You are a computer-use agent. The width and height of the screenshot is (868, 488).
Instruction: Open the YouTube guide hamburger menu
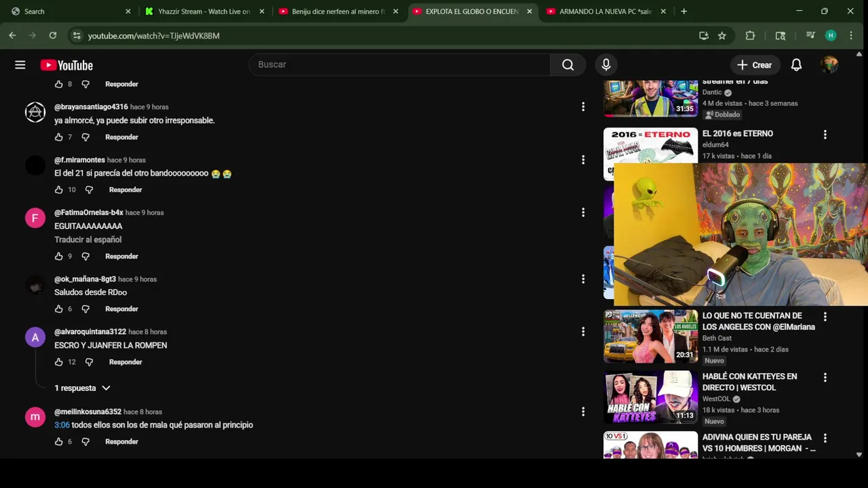(x=20, y=65)
